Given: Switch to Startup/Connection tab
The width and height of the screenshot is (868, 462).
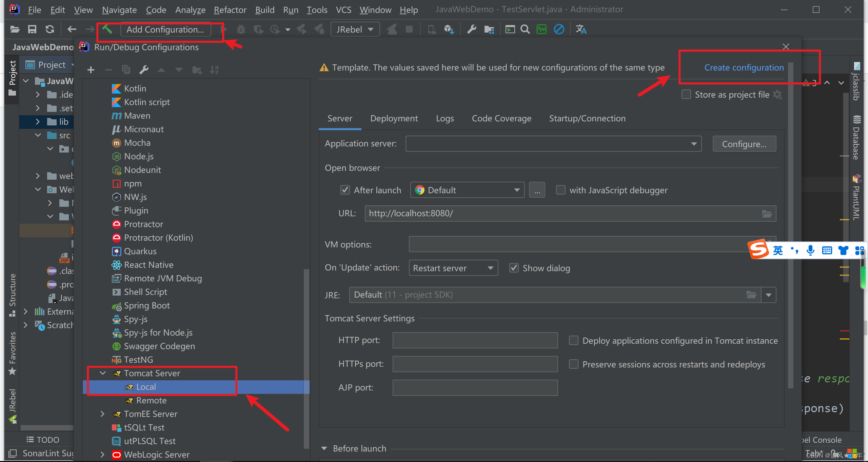Looking at the screenshot, I should coord(587,118).
